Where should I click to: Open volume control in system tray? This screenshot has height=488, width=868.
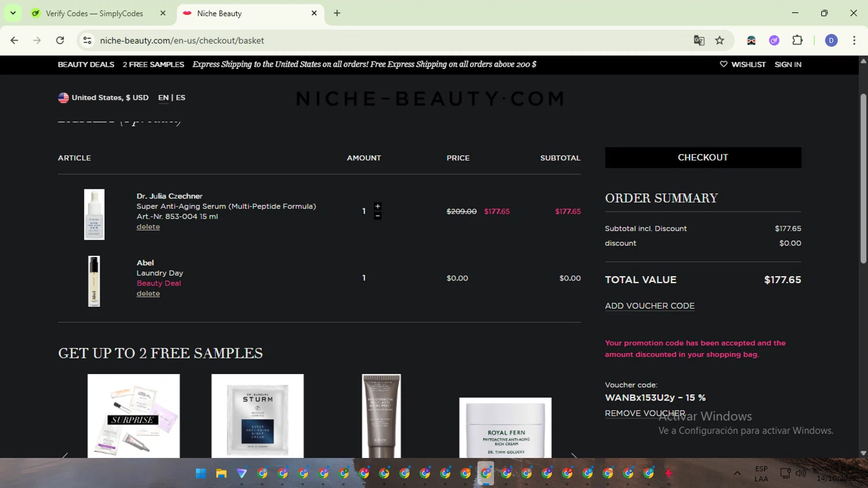pos(801,474)
